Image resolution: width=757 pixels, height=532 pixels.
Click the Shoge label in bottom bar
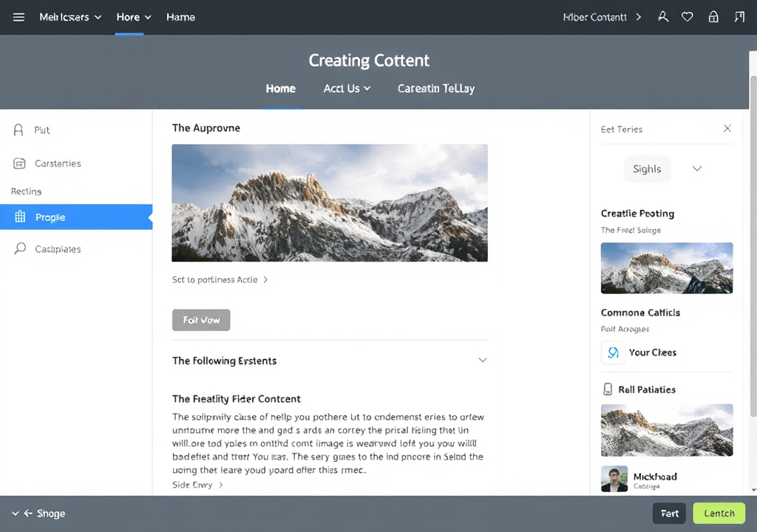(51, 514)
